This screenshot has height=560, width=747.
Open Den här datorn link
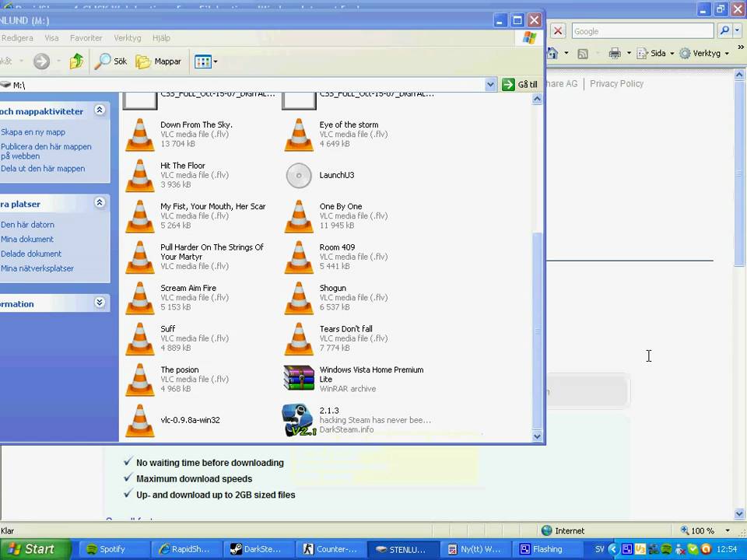(x=27, y=225)
